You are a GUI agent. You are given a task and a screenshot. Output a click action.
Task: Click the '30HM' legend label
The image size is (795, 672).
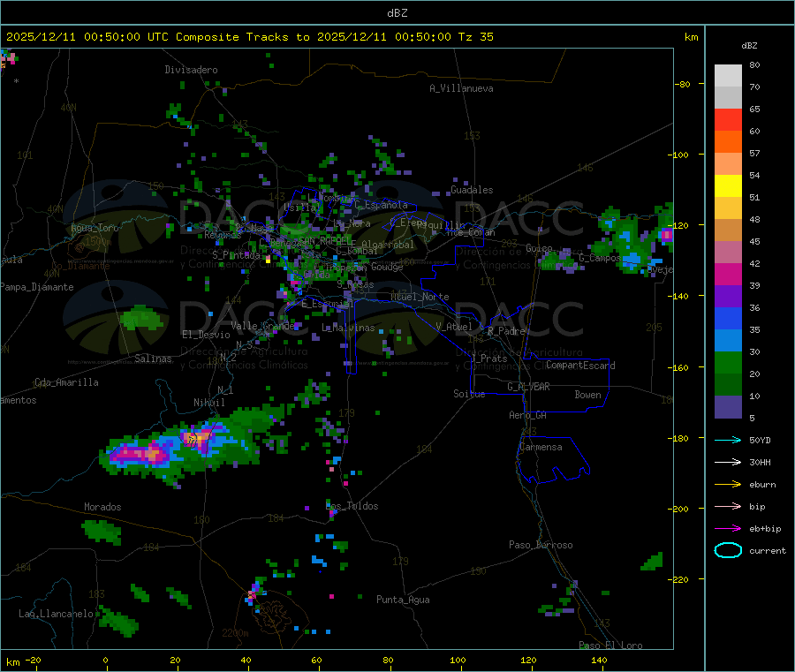pyautogui.click(x=760, y=462)
